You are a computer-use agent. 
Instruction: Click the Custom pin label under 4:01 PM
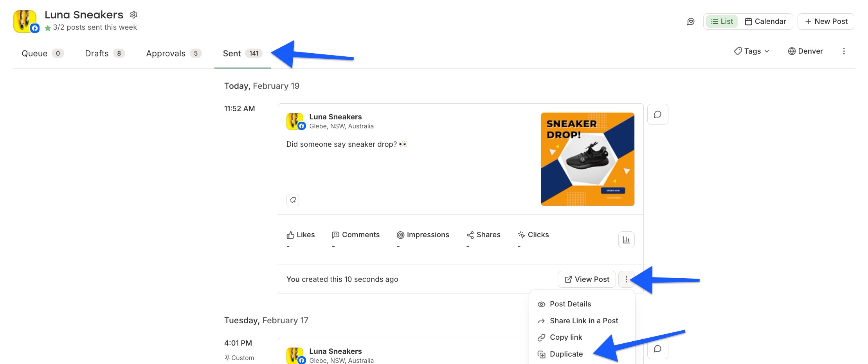click(239, 358)
